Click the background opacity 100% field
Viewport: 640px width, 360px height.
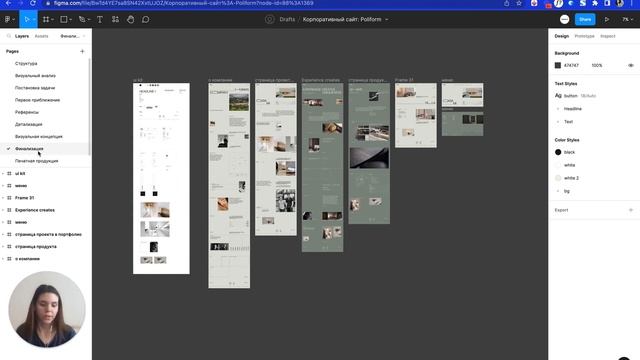coord(597,65)
